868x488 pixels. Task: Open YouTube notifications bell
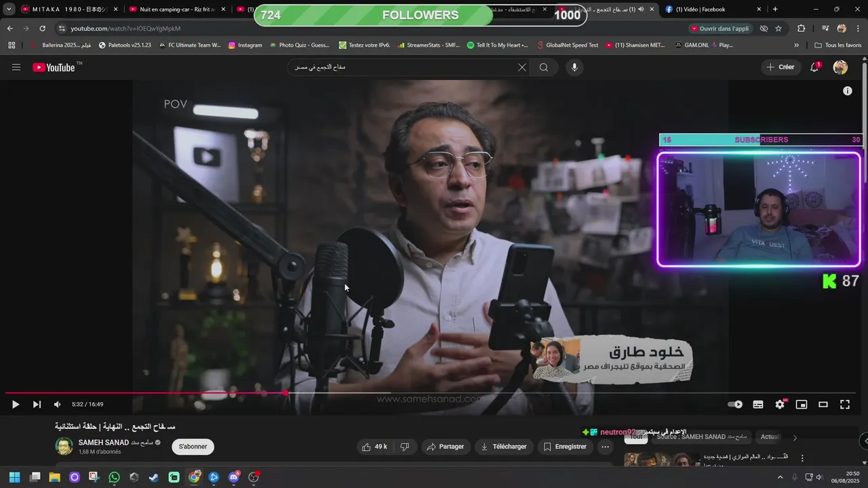point(814,67)
